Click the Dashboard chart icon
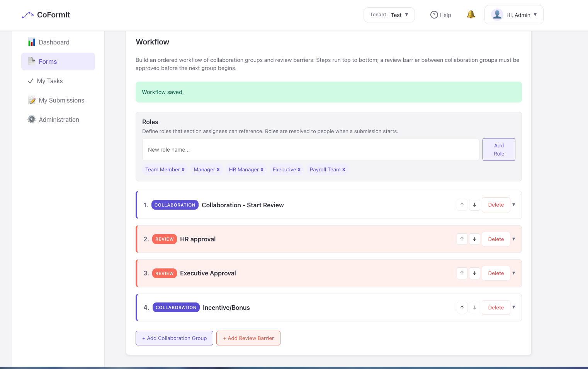 [32, 42]
